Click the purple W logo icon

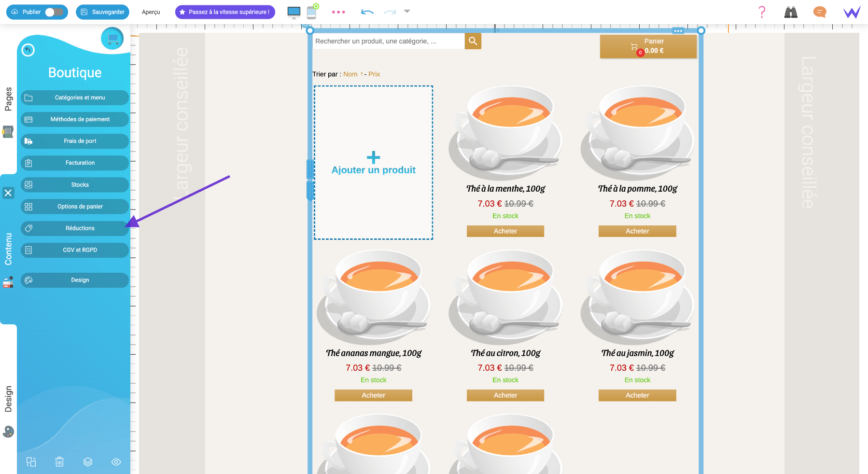(852, 12)
